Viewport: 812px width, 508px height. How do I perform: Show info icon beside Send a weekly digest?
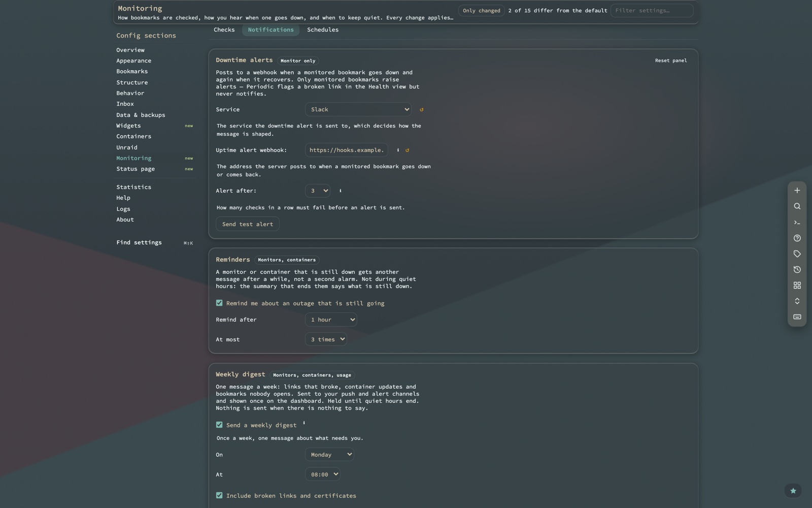point(304,423)
